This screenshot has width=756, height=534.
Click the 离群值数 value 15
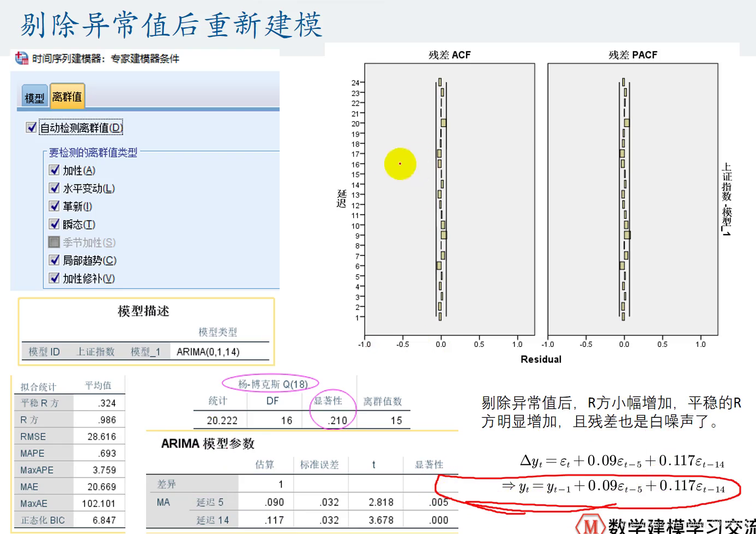click(x=396, y=421)
